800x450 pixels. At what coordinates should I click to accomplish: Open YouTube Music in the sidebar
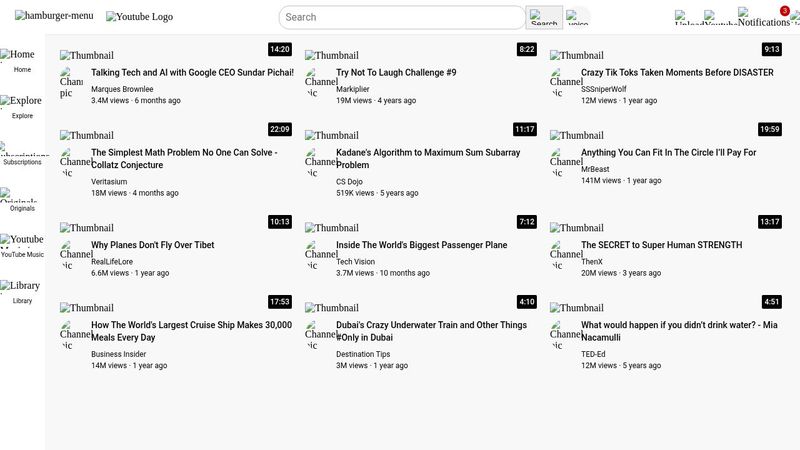click(x=22, y=246)
